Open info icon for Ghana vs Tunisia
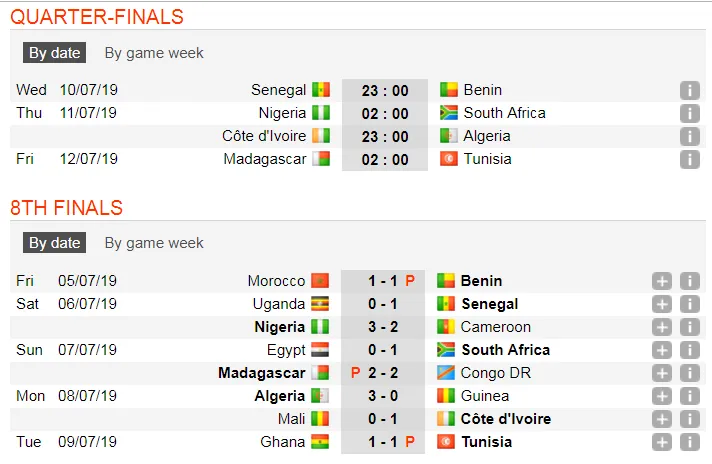Image resolution: width=712 pixels, height=464 pixels. click(x=689, y=442)
